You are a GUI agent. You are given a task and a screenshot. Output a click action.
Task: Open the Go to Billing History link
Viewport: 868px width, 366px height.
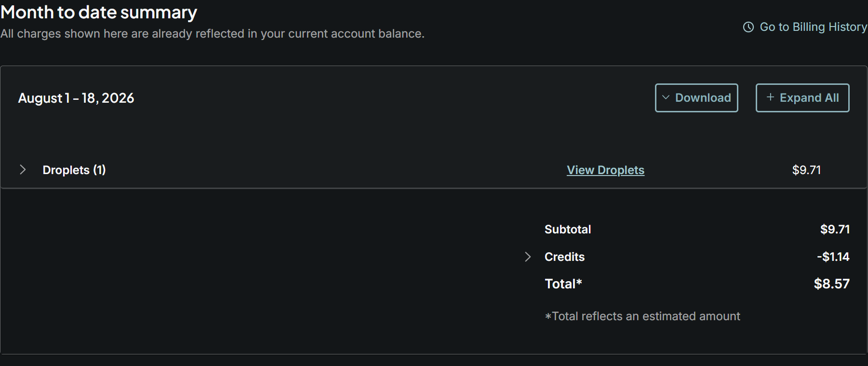[805, 27]
